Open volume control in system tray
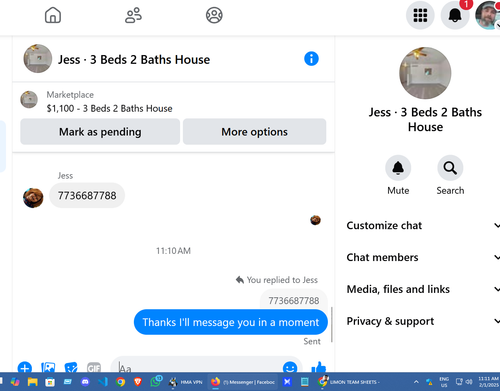Viewport: 500px width, 391px height. pos(469,382)
